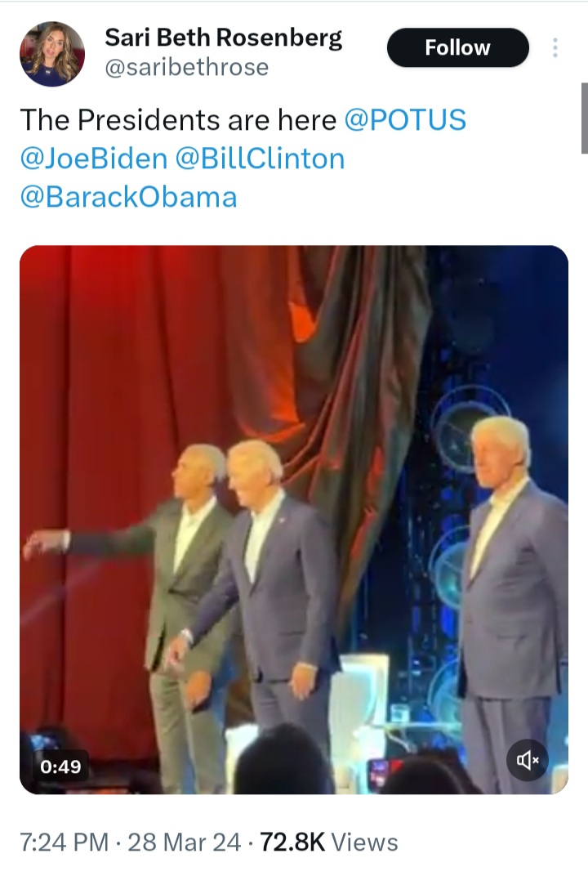Click the 72.8K view count
Image resolution: width=588 pixels, height=876 pixels.
click(292, 842)
